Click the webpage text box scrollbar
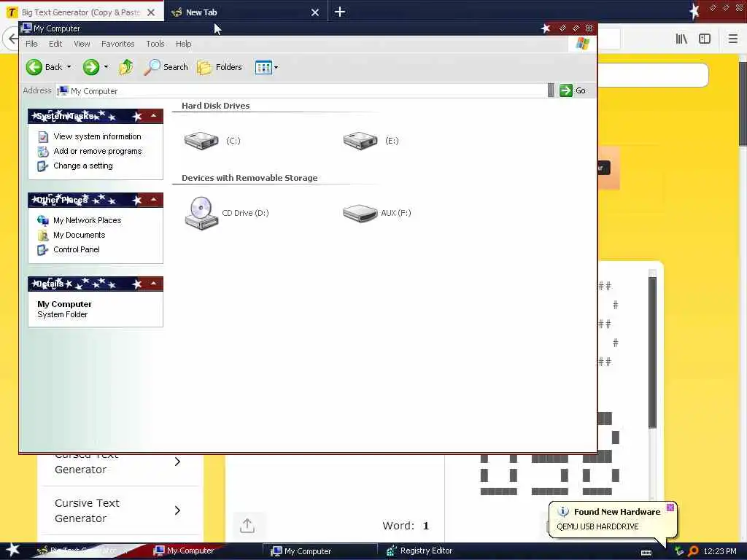 click(652, 352)
